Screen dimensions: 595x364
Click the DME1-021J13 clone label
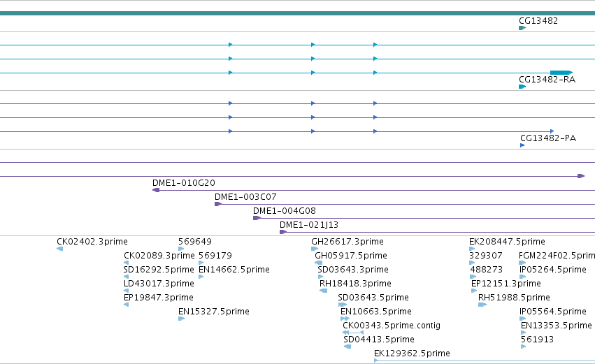point(309,225)
